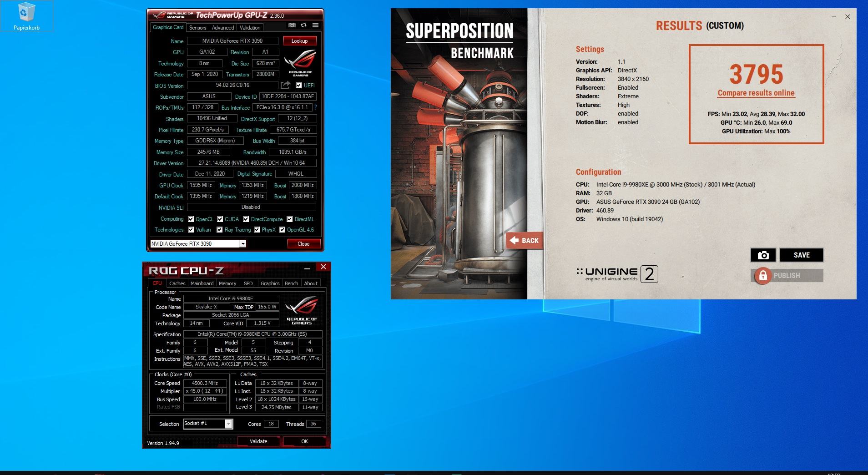The width and height of the screenshot is (868, 475).
Task: Click the GPU Clock value 1595 MHz
Action: [x=201, y=185]
